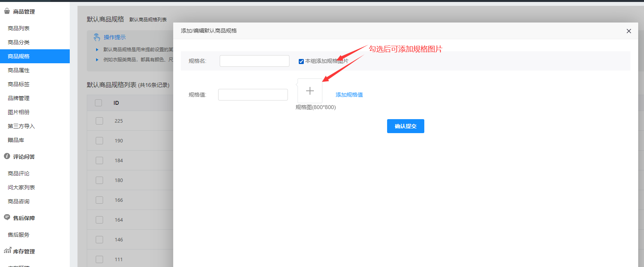The image size is (644, 267).
Task: Open 商品列表 in the sidebar
Action: tap(19, 28)
